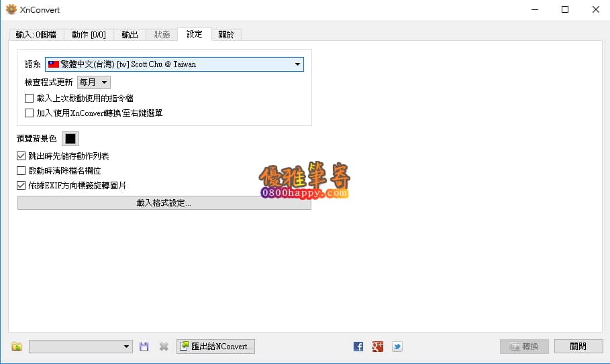Switch to the 輸入: 0個檔 tab
610x364 pixels.
tap(36, 35)
